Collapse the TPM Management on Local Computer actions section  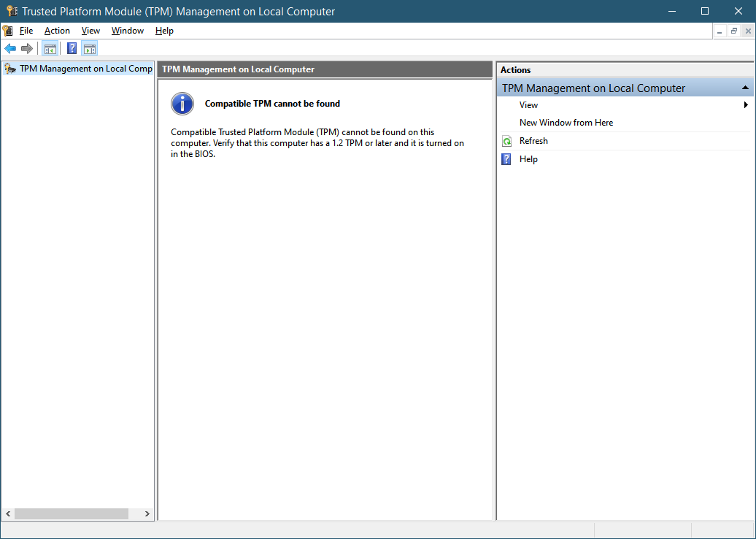745,88
